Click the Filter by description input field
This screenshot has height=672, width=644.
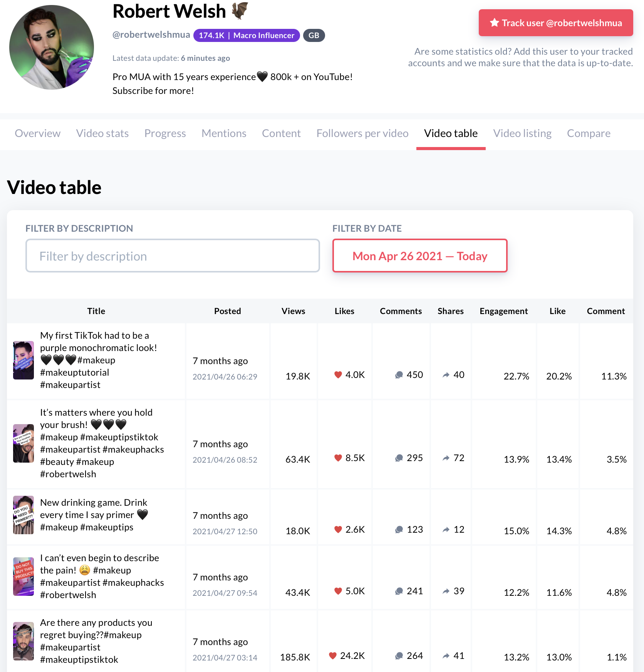pyautogui.click(x=172, y=256)
